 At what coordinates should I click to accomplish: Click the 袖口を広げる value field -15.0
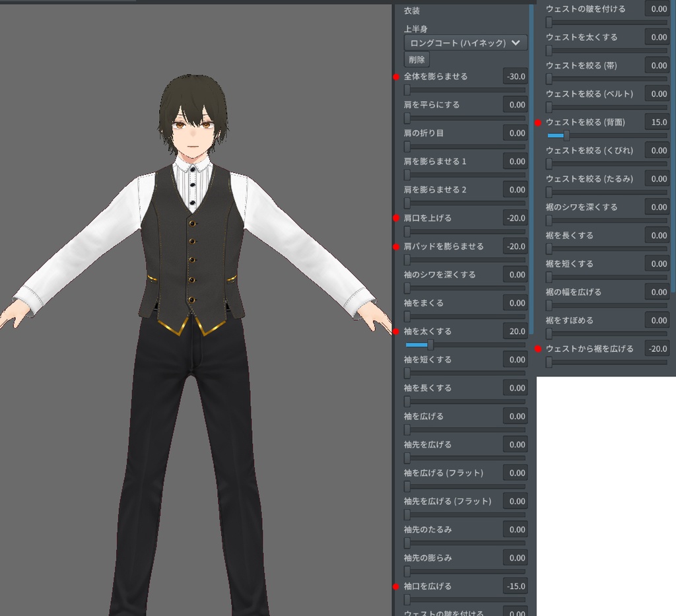coord(515,586)
